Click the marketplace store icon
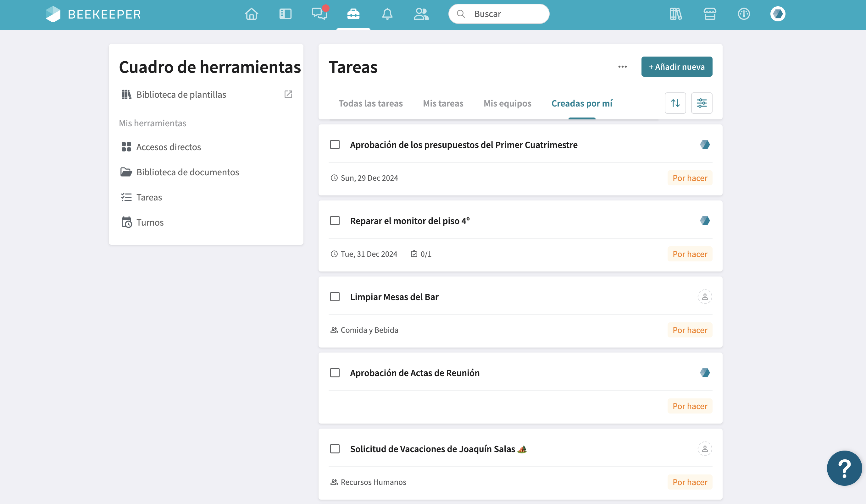 (x=710, y=14)
